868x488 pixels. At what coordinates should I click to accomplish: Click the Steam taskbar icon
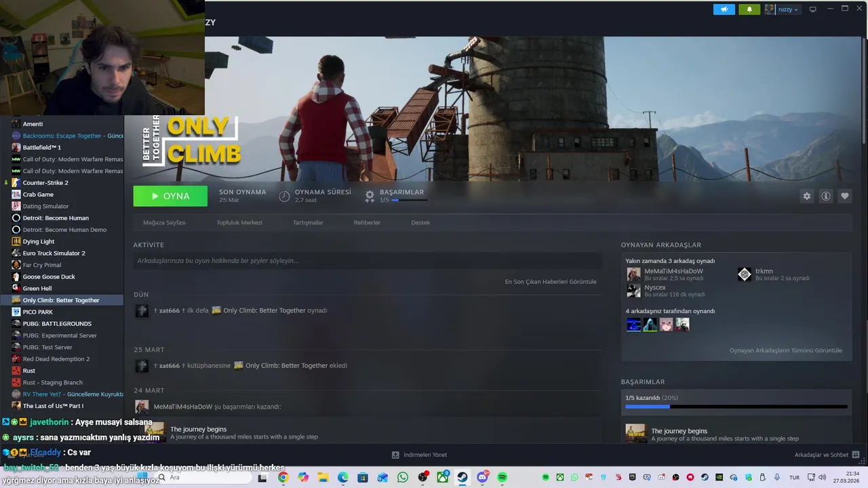pyautogui.click(x=462, y=477)
